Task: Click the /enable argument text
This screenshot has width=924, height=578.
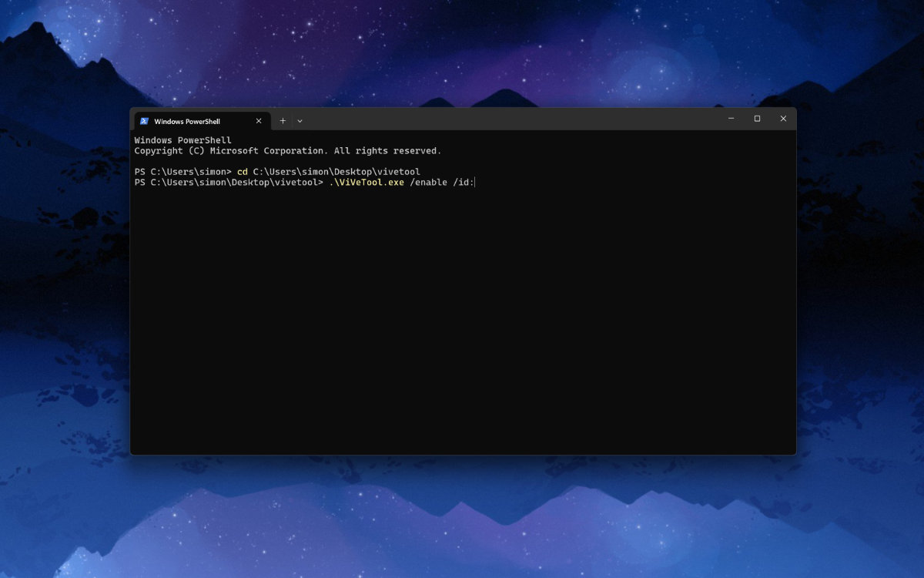Action: point(429,183)
